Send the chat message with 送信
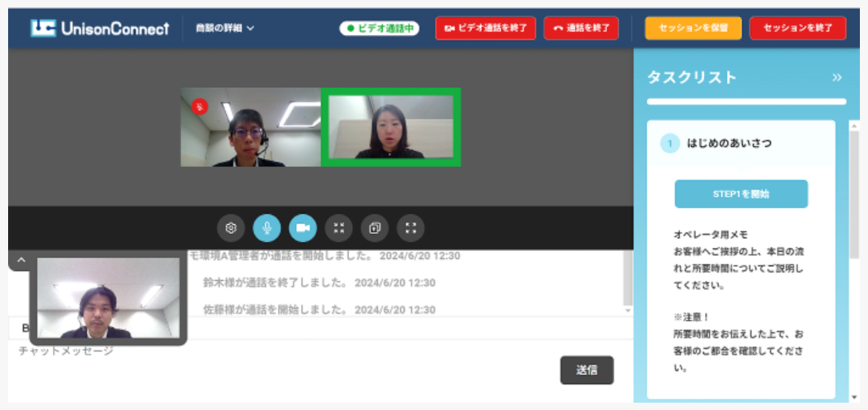 coord(587,369)
